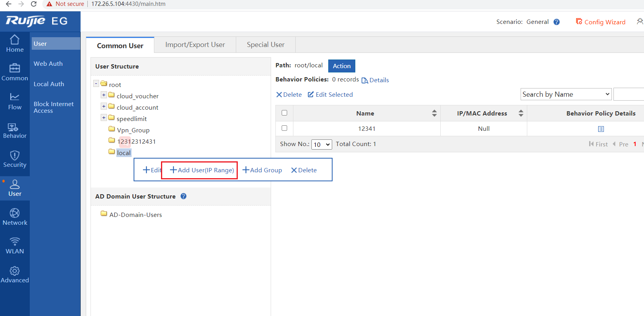Open the WLAN wireless section
Image resolution: width=644 pixels, height=316 pixels.
click(14, 246)
